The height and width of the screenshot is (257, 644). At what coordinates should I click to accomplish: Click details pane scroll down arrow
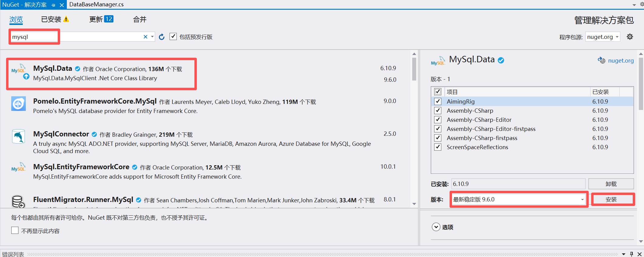[641, 242]
